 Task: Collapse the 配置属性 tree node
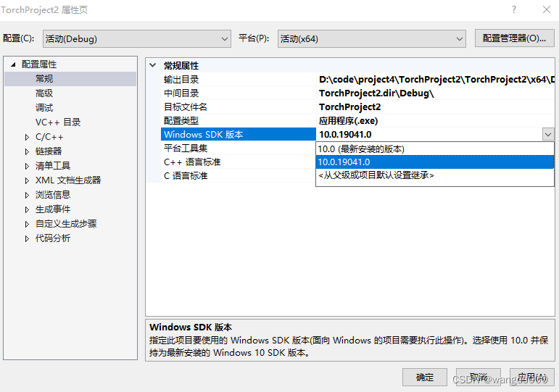[13, 64]
